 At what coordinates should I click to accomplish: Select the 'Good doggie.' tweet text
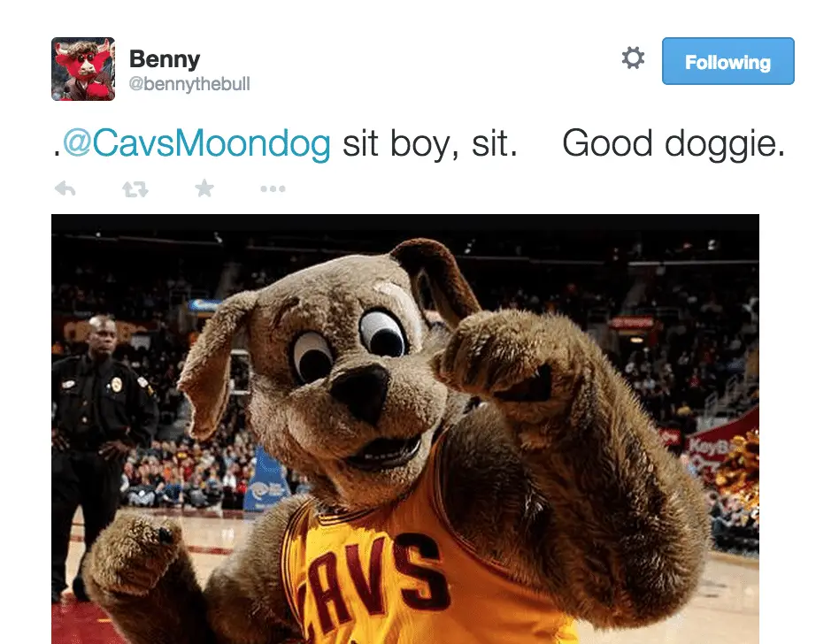(x=674, y=143)
